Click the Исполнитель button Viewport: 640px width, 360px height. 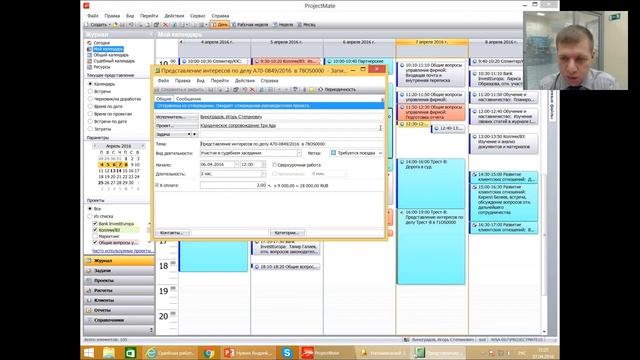click(176, 117)
